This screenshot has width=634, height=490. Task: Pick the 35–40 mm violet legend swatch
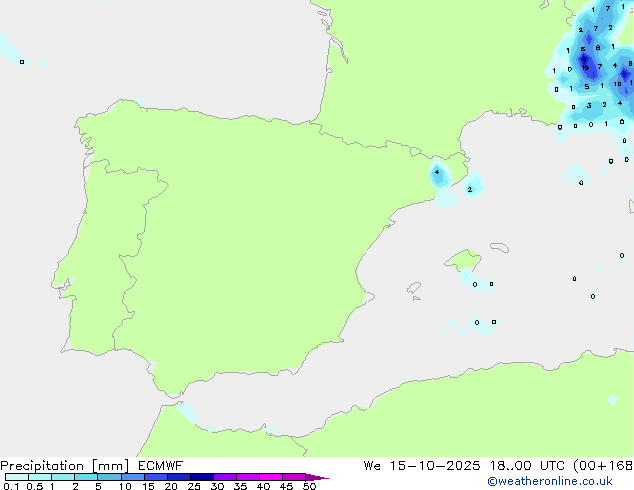(x=248, y=477)
